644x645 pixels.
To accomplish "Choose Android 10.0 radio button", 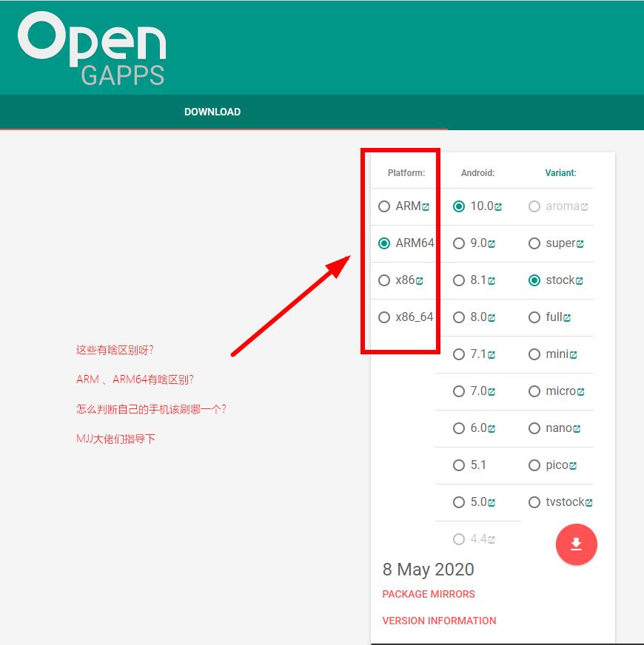I will coord(459,206).
